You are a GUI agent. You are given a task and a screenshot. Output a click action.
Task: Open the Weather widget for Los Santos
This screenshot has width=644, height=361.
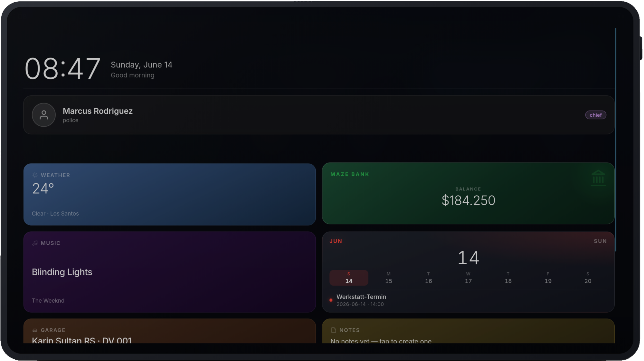click(170, 194)
